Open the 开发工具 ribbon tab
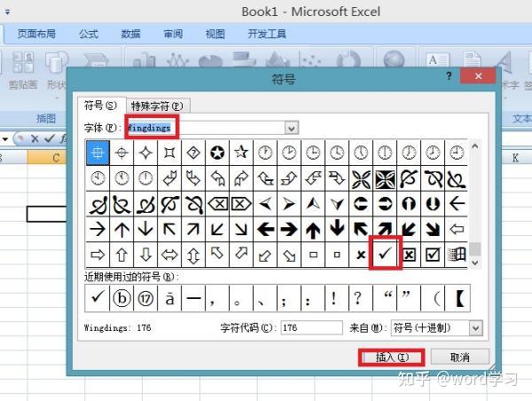This screenshot has width=532, height=401. [267, 34]
